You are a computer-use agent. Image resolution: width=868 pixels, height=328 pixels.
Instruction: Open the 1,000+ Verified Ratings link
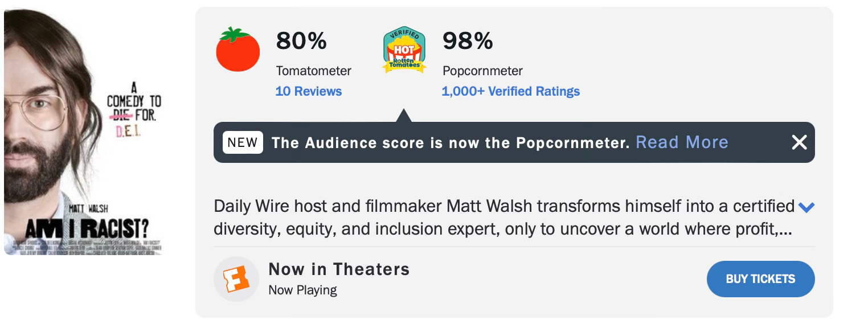click(511, 91)
